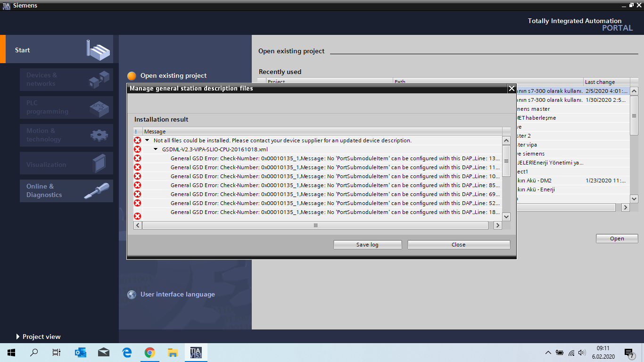Click the error icon of the "Line: 10" message
The image size is (644, 362).
(137, 176)
